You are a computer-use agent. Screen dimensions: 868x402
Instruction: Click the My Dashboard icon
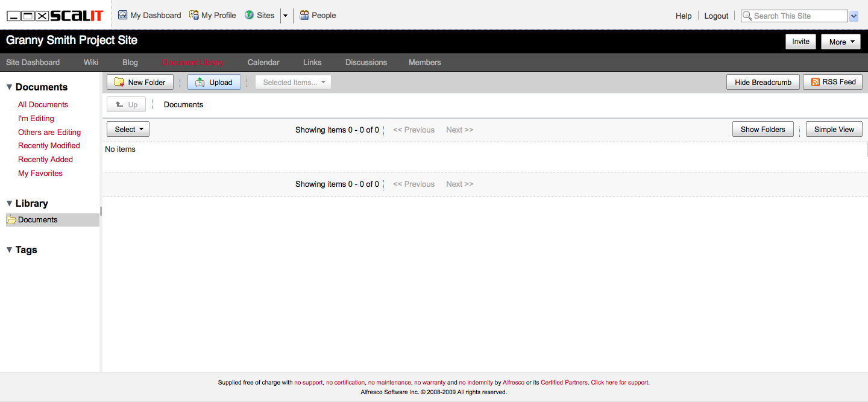122,15
